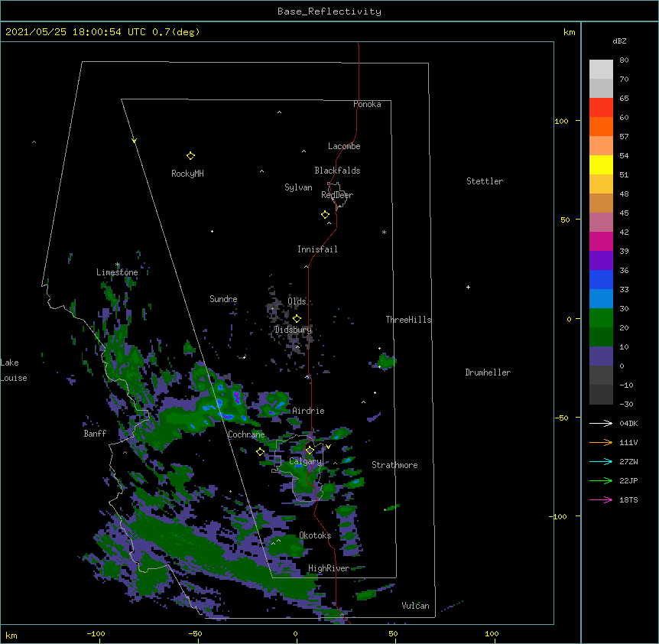Click the Olds city label
Viewport: 659px width, 644px height.
297,301
